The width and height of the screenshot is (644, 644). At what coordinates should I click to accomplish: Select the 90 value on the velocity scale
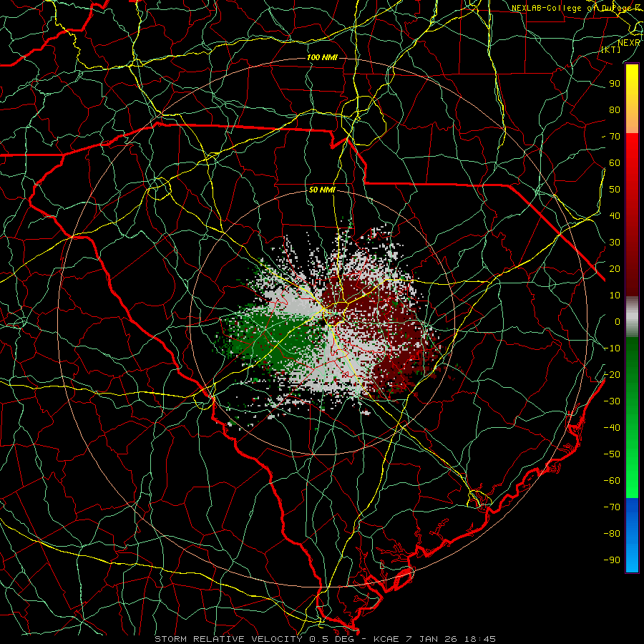615,84
